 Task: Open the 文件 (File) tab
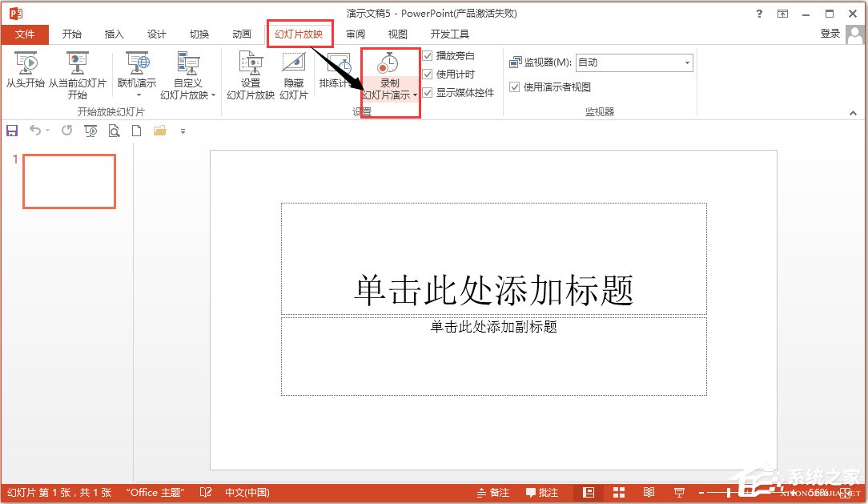click(25, 34)
